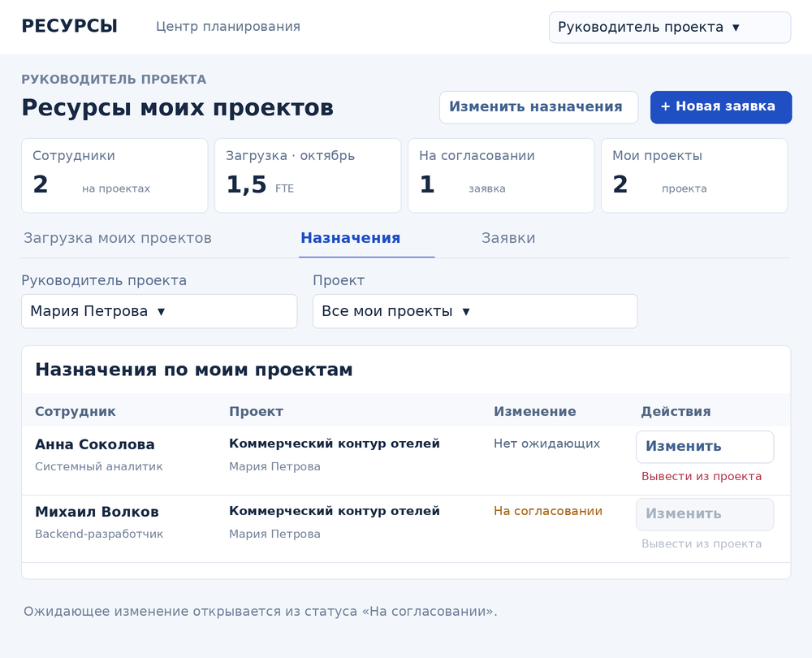This screenshot has width=812, height=658.
Task: Click the 'РЕСУРСЫ' logo text
Action: click(69, 27)
